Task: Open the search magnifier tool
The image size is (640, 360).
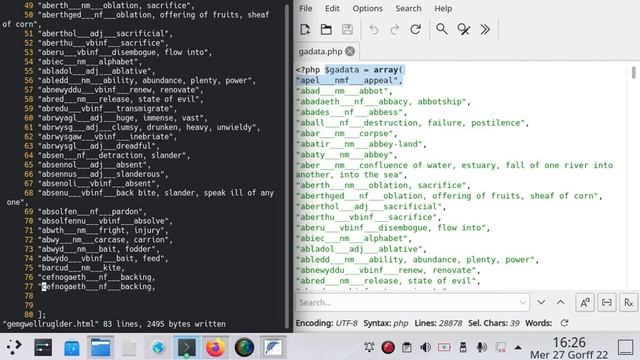Action: tap(442, 29)
